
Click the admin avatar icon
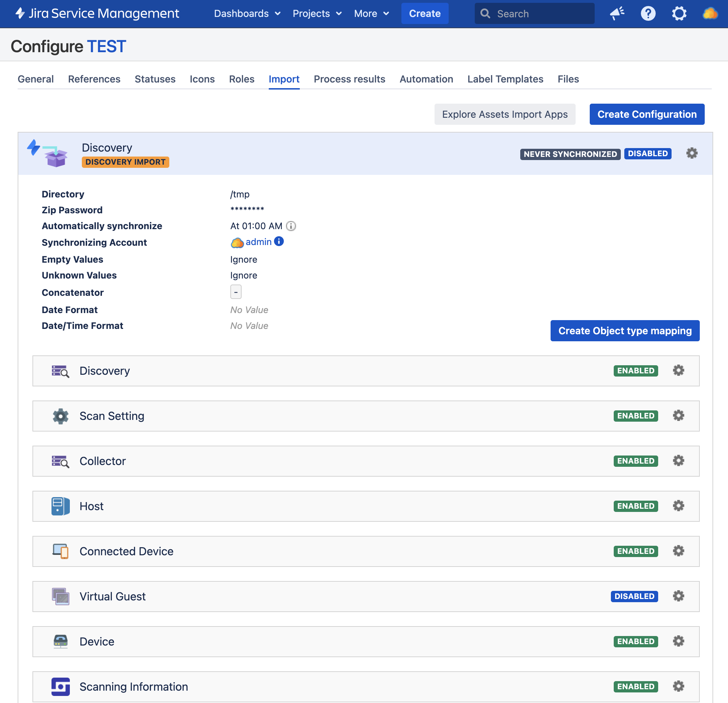(237, 242)
